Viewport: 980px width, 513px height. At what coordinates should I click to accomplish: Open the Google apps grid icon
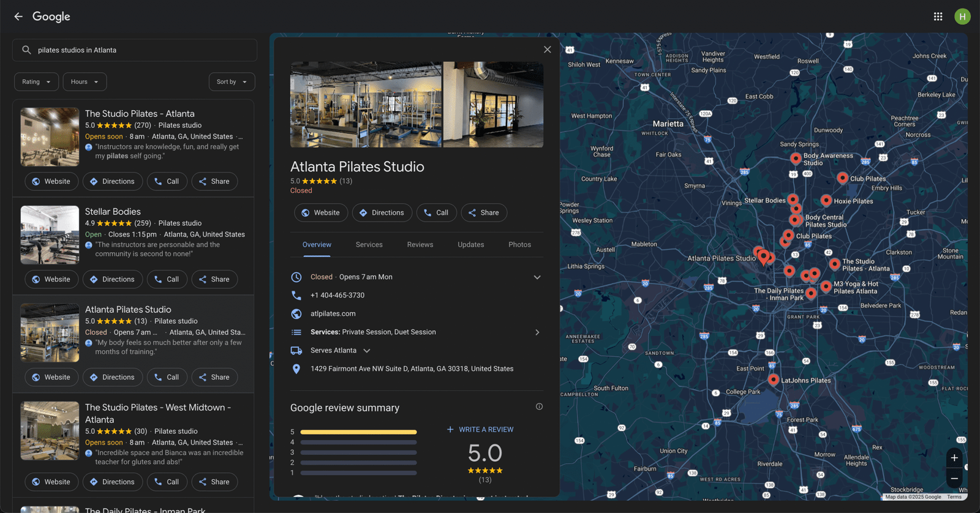[938, 17]
